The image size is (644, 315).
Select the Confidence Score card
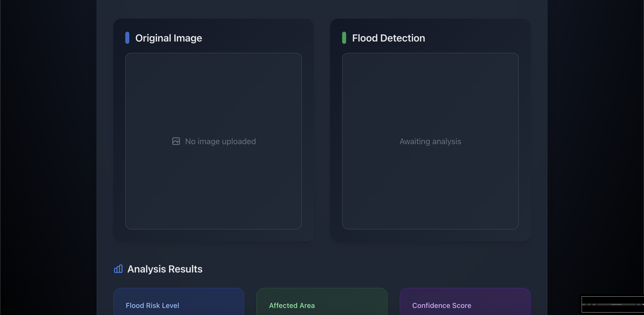465,302
